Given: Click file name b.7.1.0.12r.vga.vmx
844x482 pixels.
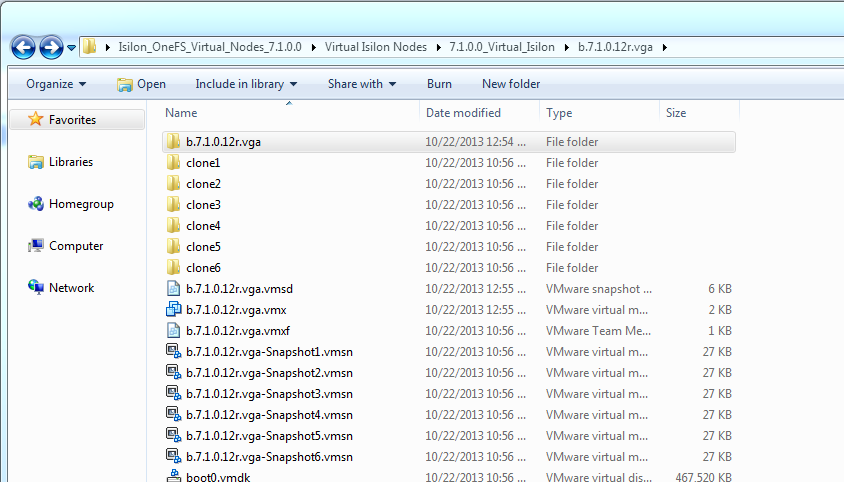Looking at the screenshot, I should [x=236, y=310].
